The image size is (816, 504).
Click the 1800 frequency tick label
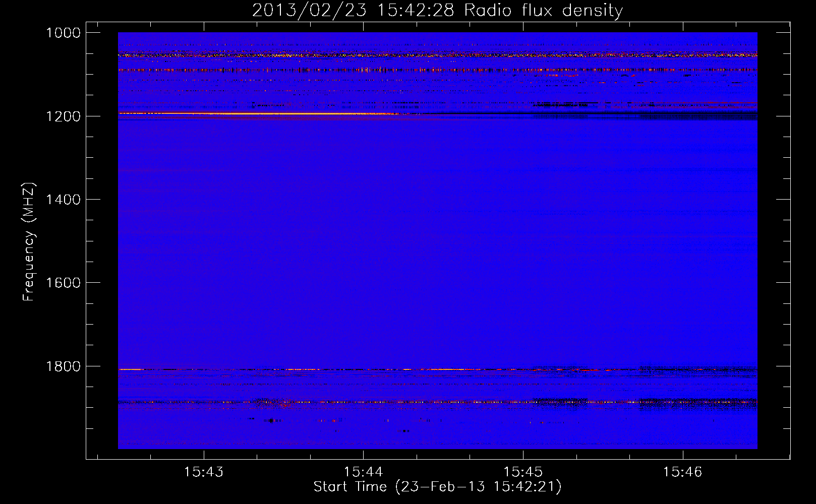(63, 366)
